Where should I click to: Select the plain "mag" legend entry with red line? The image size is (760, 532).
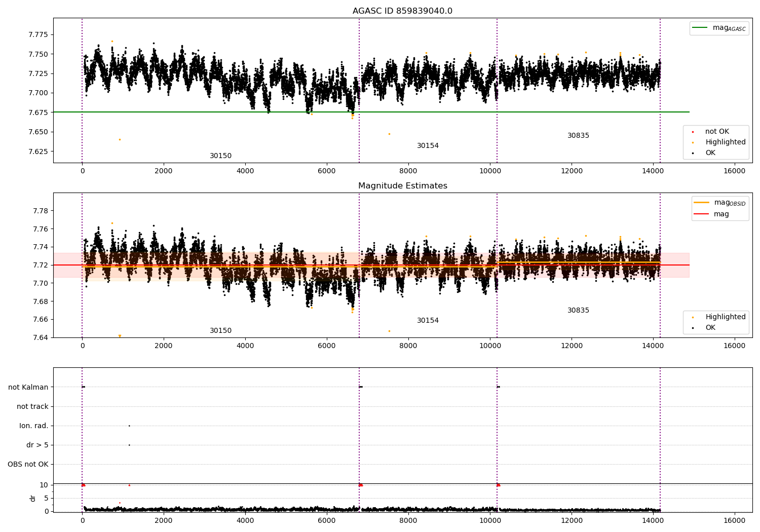coord(721,214)
